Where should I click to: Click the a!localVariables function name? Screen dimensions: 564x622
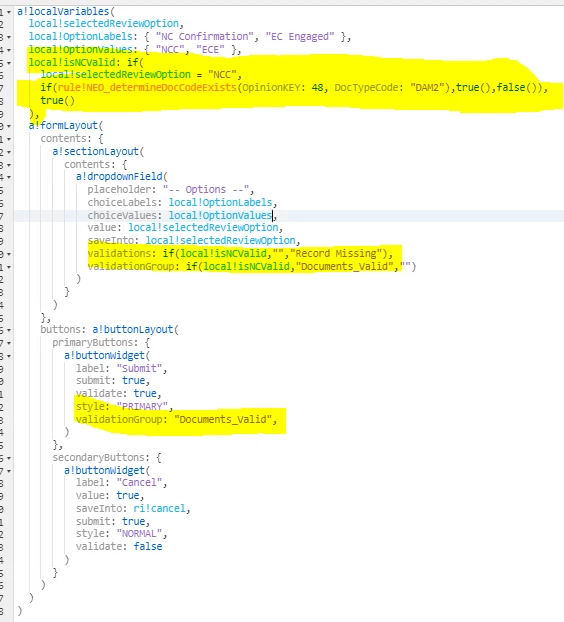click(x=63, y=11)
